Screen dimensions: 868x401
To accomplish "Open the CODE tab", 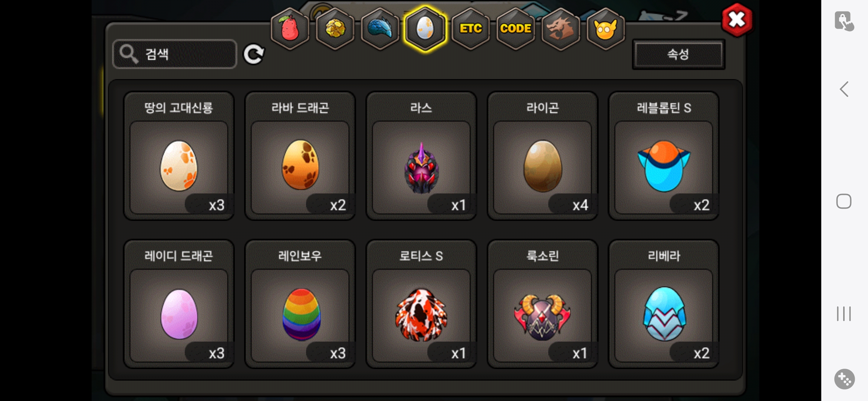I will tap(516, 29).
